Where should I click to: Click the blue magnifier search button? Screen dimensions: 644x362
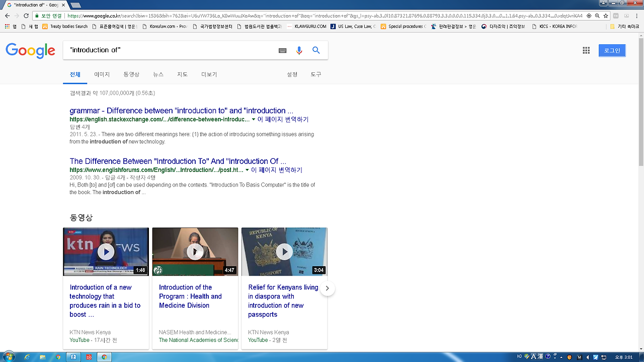click(316, 50)
